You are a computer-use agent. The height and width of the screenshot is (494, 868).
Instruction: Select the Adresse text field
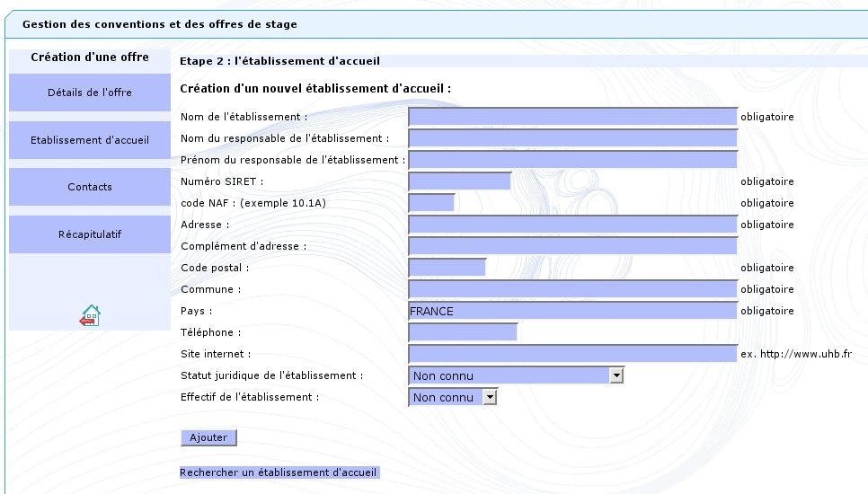[572, 225]
